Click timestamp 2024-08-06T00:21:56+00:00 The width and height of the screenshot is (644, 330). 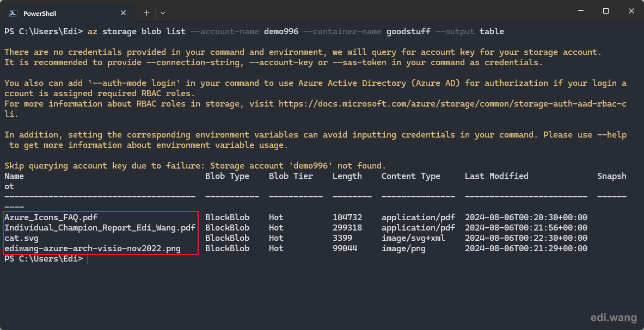(x=526, y=227)
